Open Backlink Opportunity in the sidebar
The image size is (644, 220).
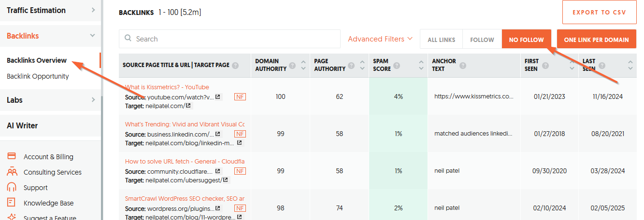click(38, 76)
